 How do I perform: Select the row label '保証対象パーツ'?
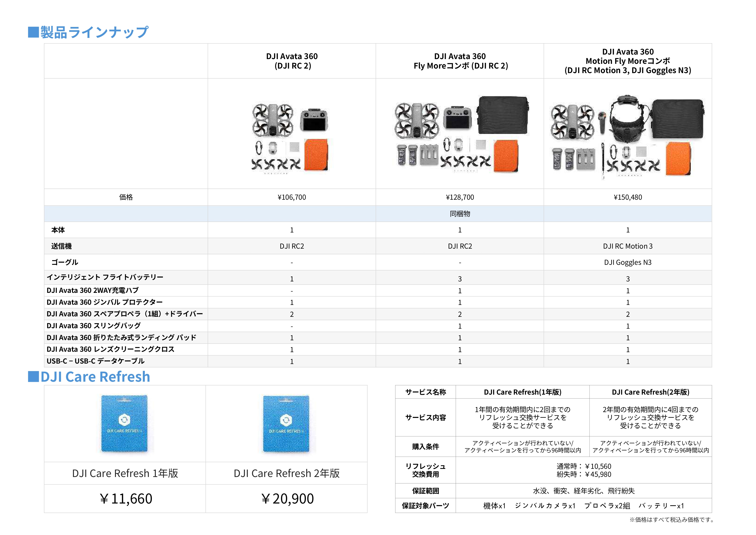[x=426, y=506]
